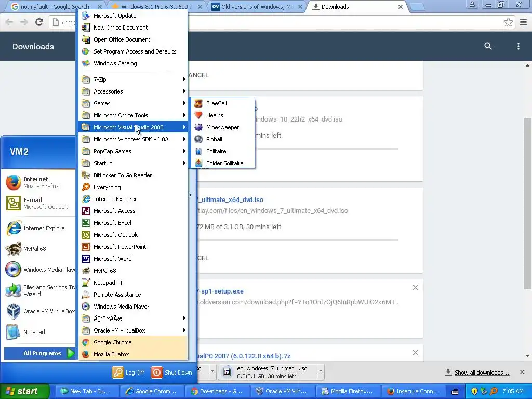
Task: Expand the 7-Zip program folder
Action: pos(133,79)
